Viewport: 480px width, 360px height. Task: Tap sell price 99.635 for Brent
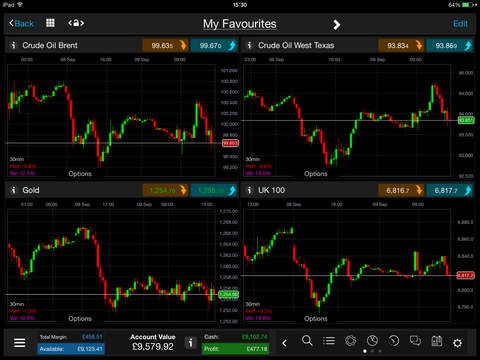165,45
